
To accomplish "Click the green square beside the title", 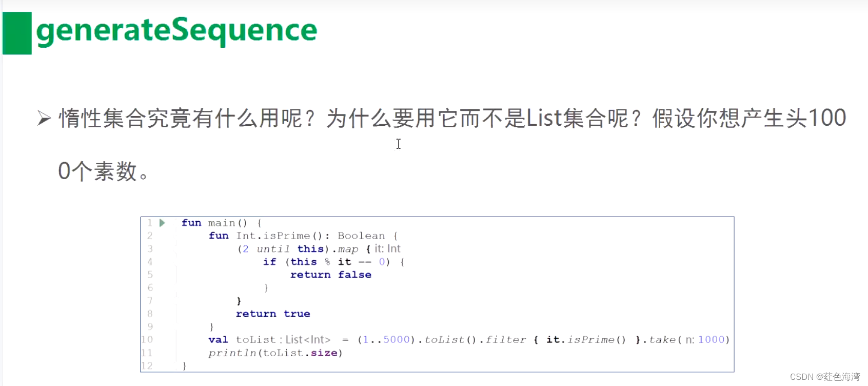I will click(x=17, y=33).
